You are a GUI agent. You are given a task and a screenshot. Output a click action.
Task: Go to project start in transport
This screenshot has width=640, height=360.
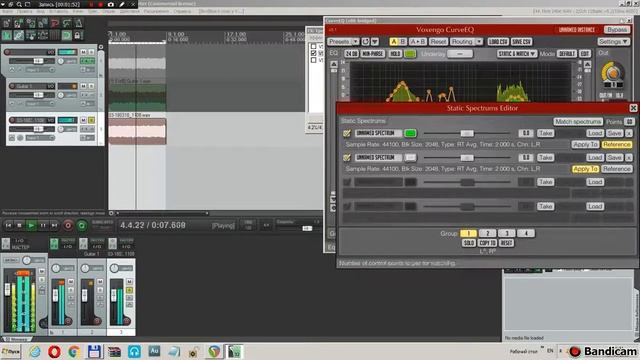8,225
